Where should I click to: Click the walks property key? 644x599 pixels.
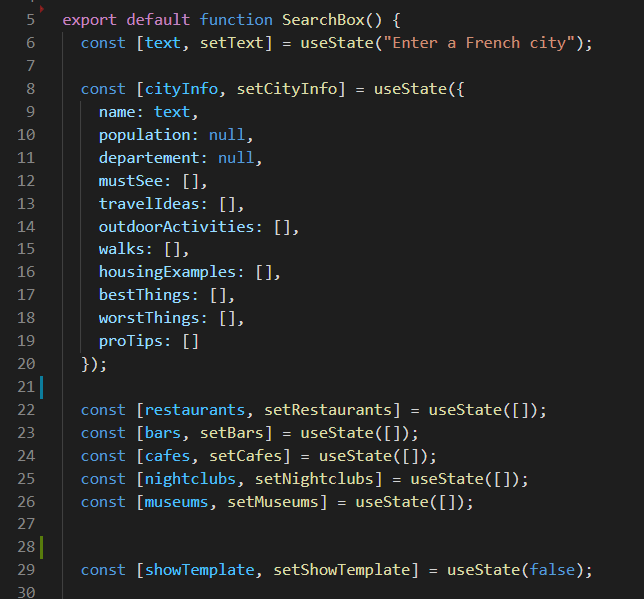click(122, 249)
